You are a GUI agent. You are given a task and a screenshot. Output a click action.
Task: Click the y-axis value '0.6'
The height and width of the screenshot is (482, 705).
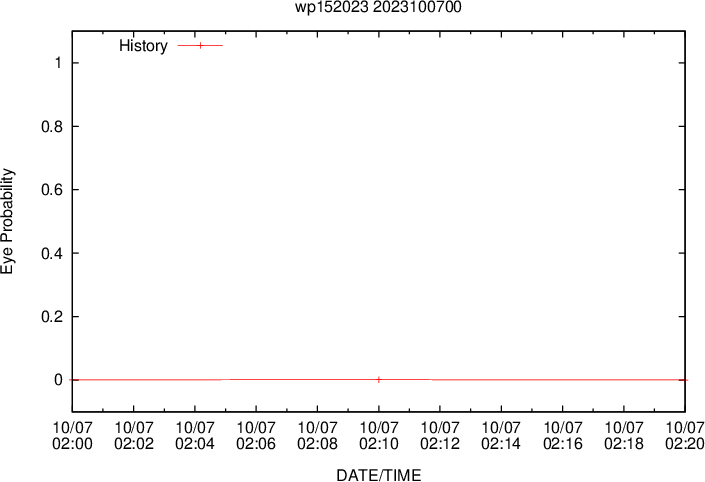coord(52,190)
